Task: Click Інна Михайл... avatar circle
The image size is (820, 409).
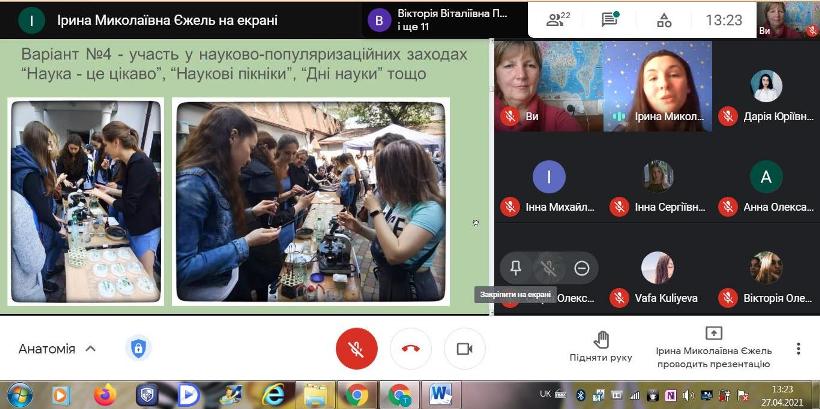Action: click(549, 177)
